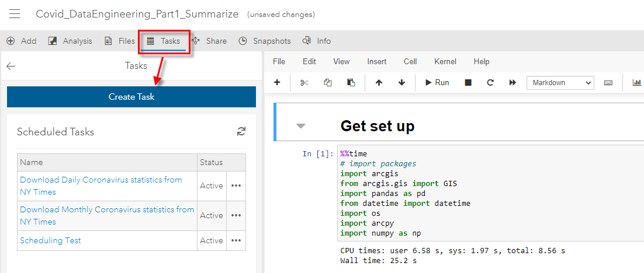The height and width of the screenshot is (273, 644).
Task: Open the command palette keyboard icon
Action: [x=608, y=83]
